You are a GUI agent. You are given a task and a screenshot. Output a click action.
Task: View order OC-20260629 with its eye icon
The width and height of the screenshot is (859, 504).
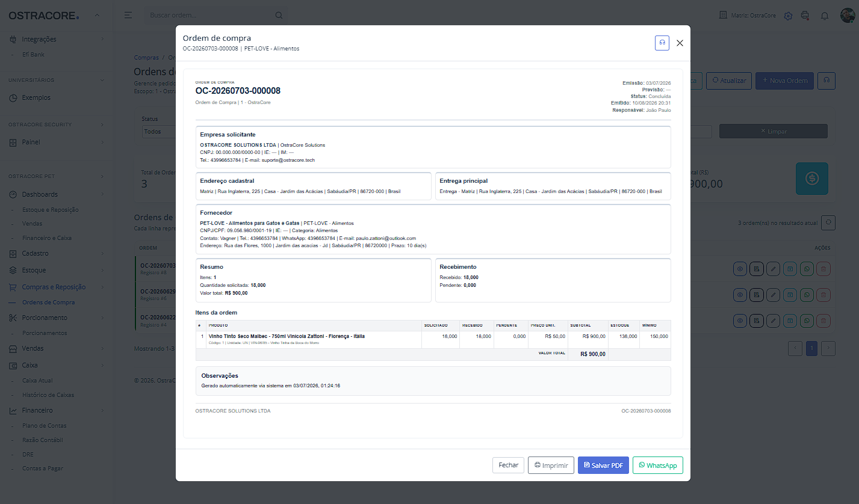click(740, 295)
